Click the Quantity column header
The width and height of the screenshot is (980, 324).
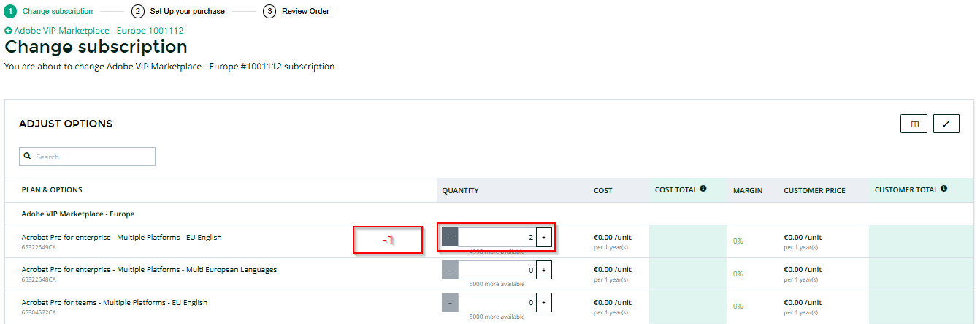(x=460, y=190)
